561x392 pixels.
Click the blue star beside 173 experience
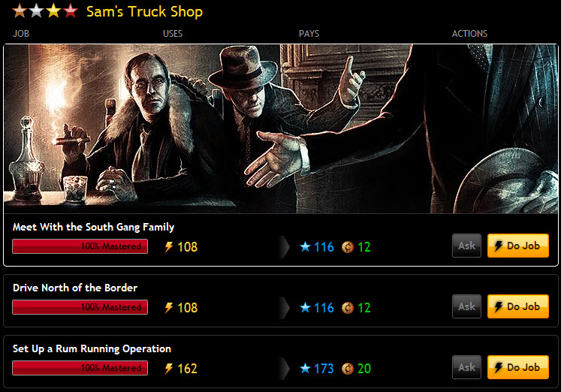pyautogui.click(x=305, y=368)
